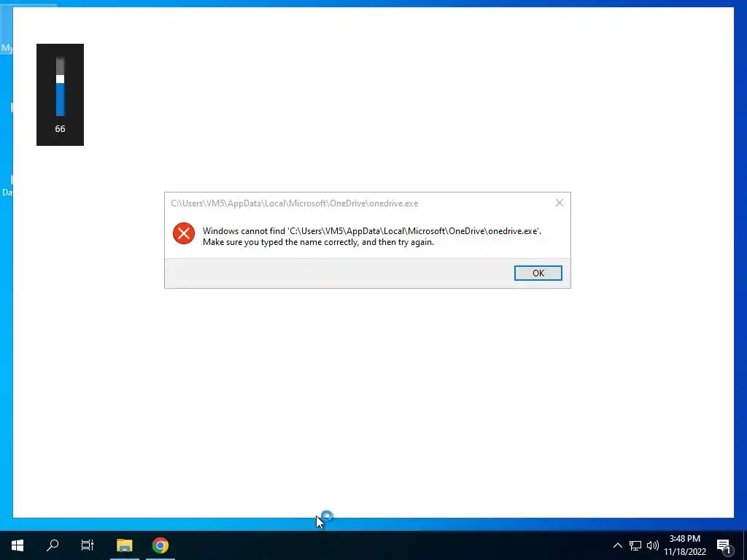This screenshot has width=747, height=560.
Task: Open network status tray icon
Action: (x=635, y=545)
